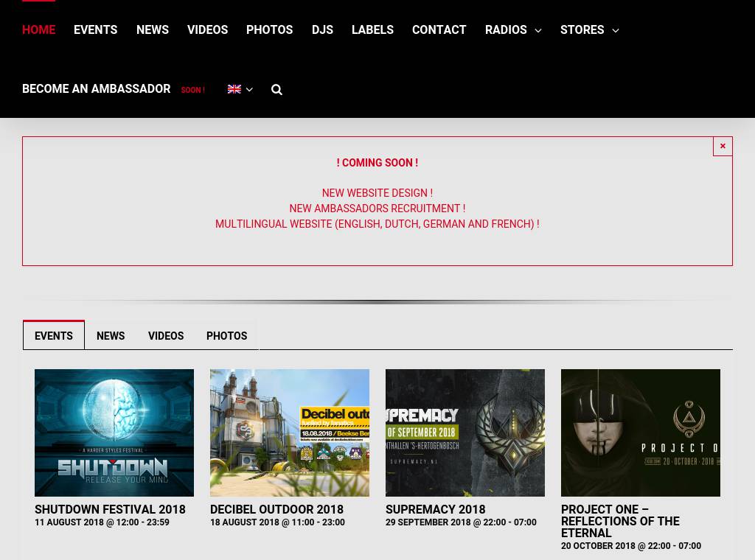Viewport: 755px width, 560px height.
Task: Select the Events tab in content section
Action: (53, 335)
